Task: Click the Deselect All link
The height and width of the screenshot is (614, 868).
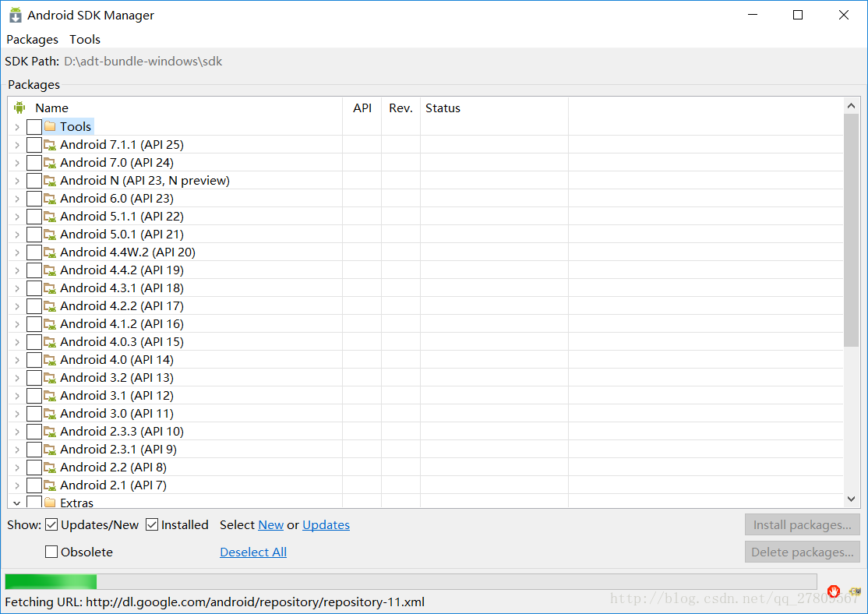Action: pos(253,552)
